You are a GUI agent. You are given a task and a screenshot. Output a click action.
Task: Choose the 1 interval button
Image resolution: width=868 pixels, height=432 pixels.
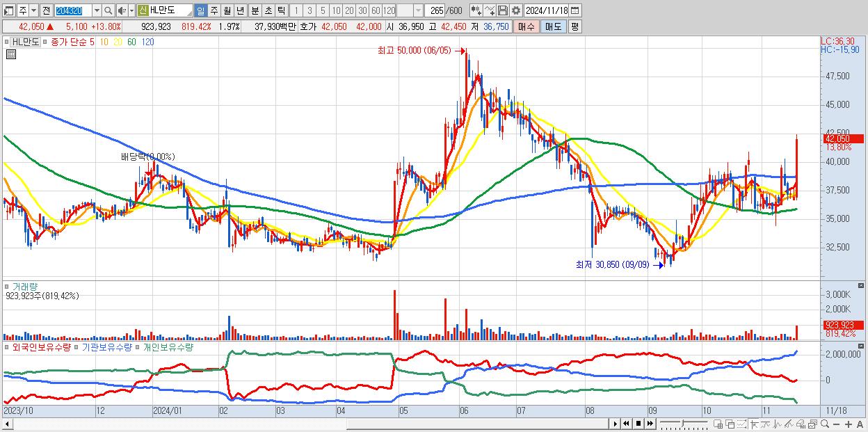point(296,10)
